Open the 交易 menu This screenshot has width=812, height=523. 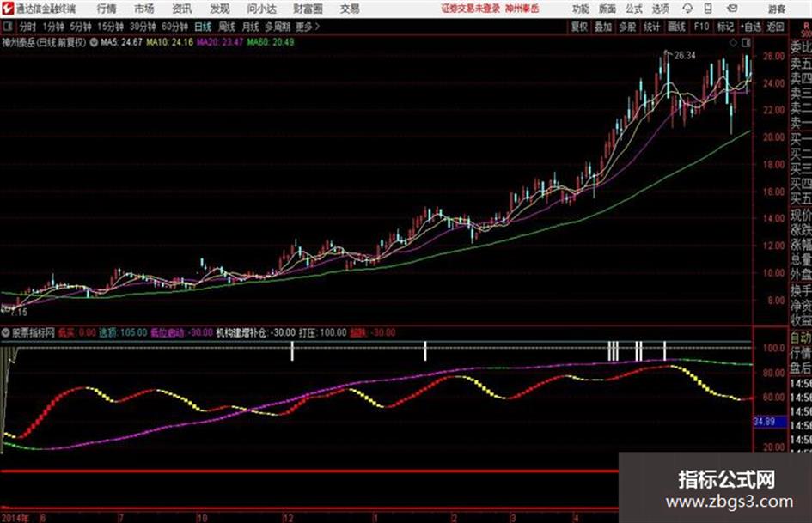pyautogui.click(x=350, y=9)
